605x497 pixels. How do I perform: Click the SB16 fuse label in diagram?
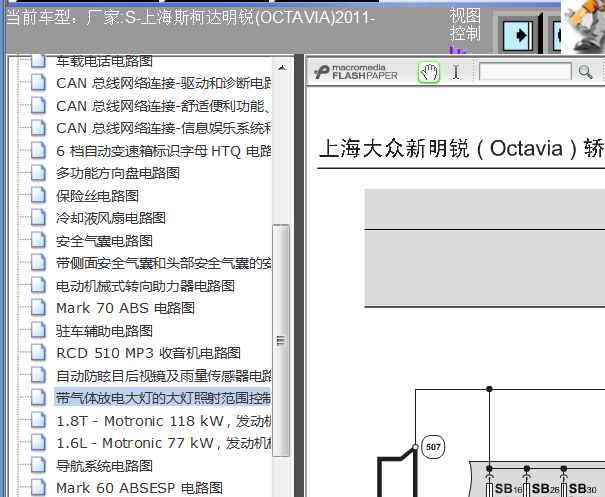click(508, 489)
